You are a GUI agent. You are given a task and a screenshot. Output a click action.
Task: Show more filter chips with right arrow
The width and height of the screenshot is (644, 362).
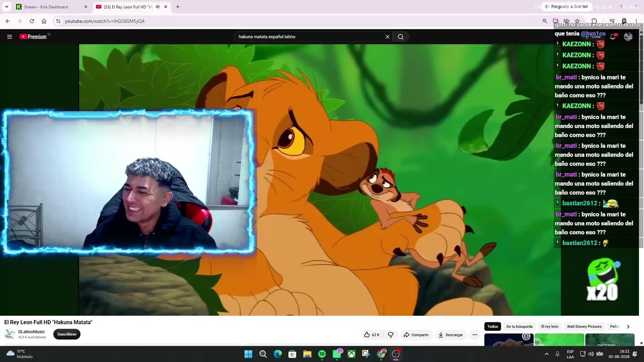click(628, 327)
